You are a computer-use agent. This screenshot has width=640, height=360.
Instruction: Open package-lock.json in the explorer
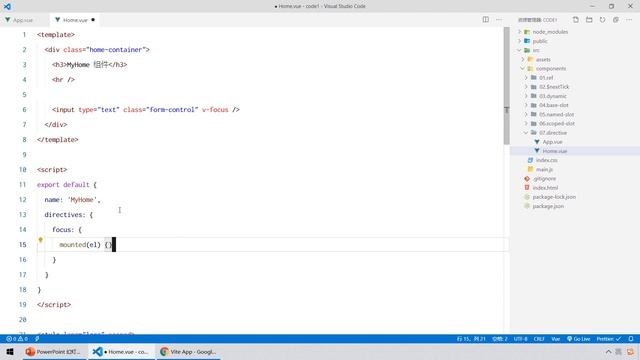[x=554, y=197]
